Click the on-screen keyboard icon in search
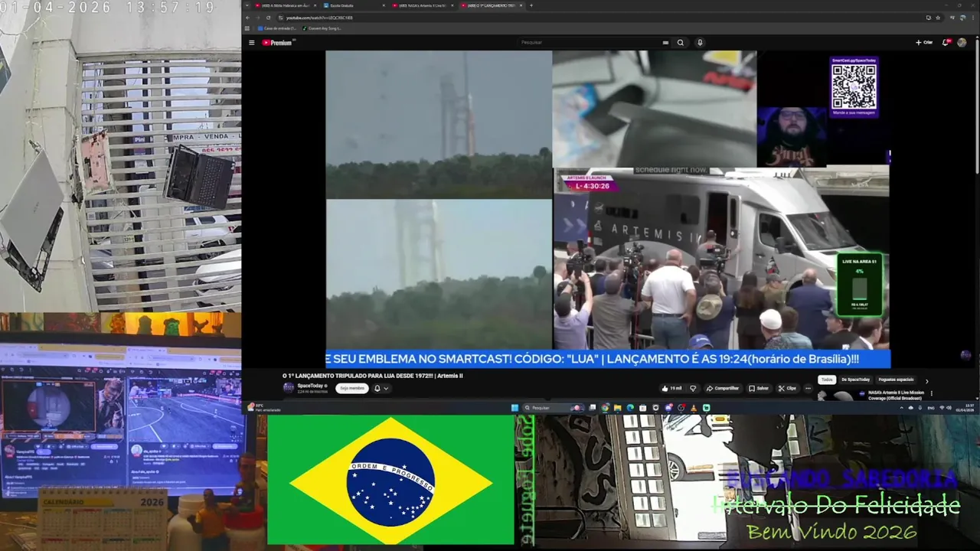 tap(665, 43)
